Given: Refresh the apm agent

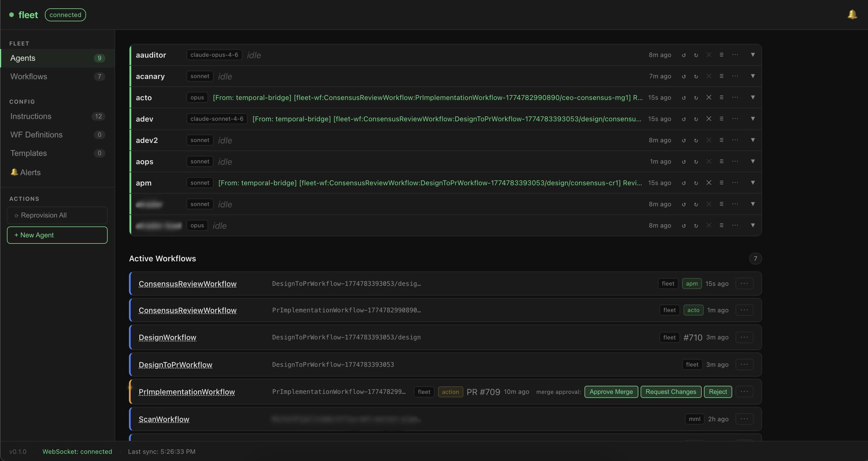Looking at the screenshot, I should (696, 183).
